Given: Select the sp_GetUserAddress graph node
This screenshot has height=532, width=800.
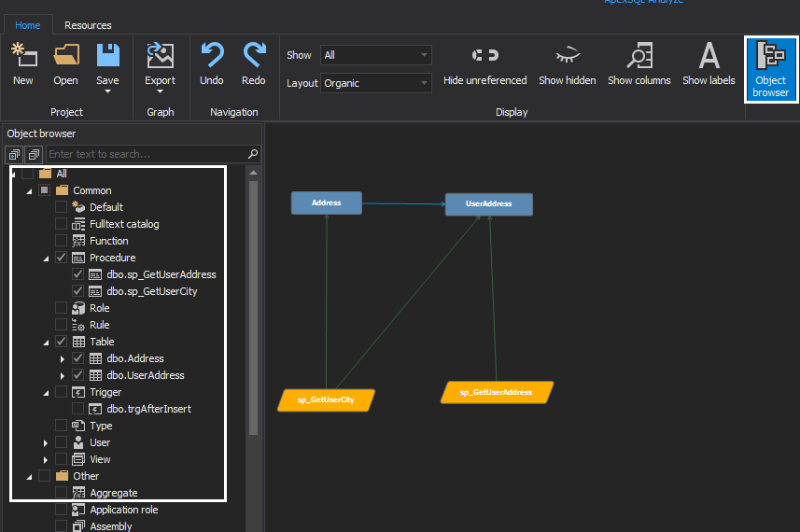Looking at the screenshot, I should click(x=497, y=392).
